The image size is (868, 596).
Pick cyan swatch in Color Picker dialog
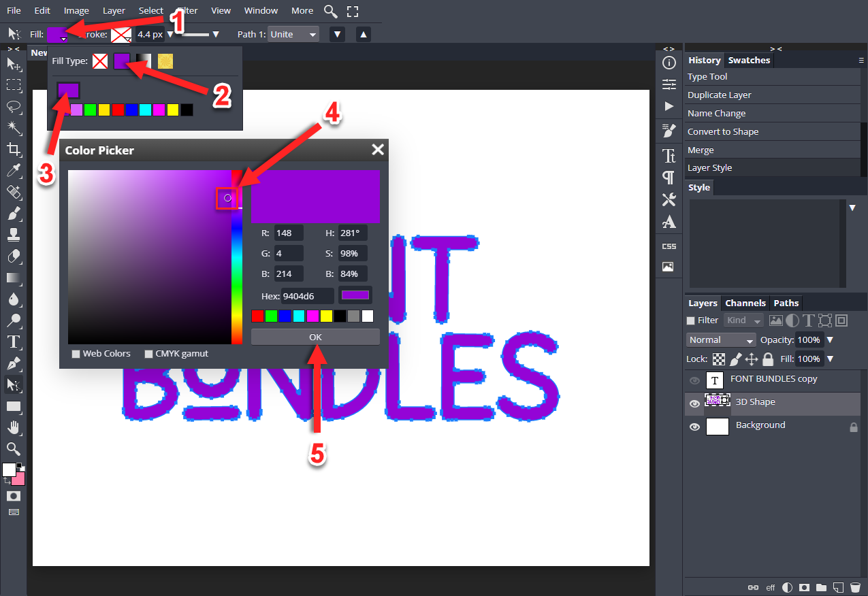(x=299, y=316)
